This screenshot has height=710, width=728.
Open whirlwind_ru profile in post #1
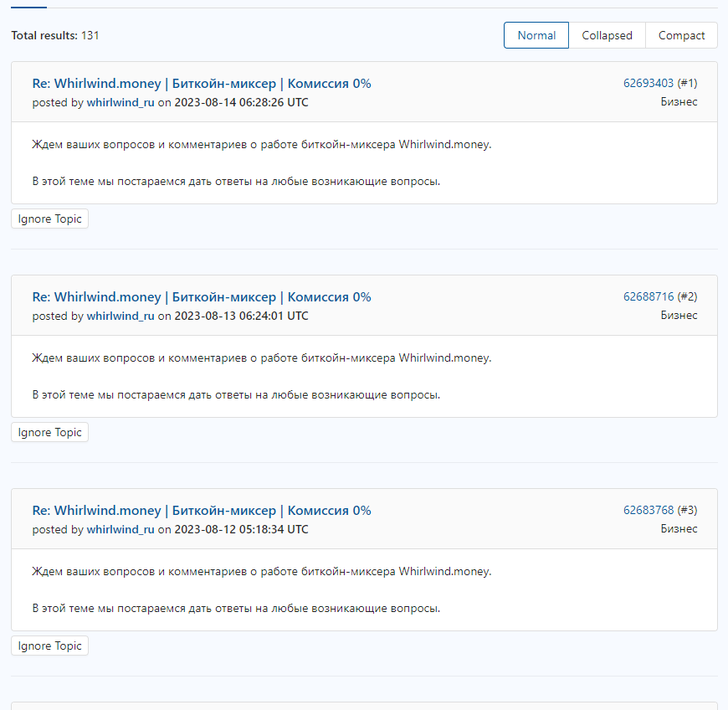(120, 103)
